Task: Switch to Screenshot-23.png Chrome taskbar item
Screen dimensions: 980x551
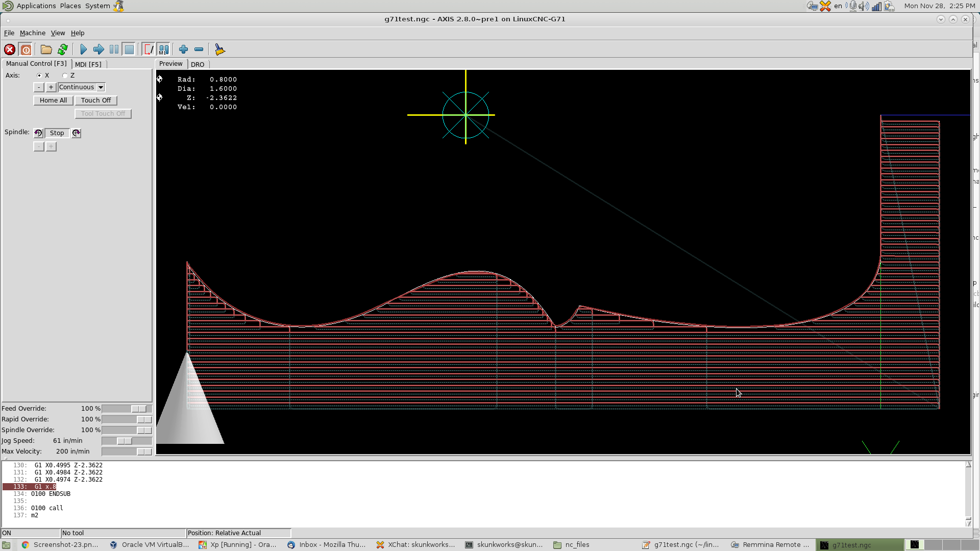Action: [x=60, y=545]
